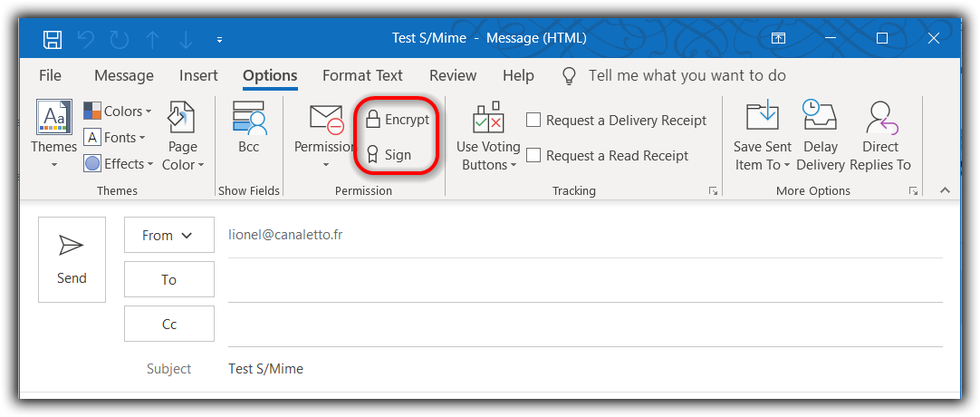Click the Encrypt lock button

tap(397, 120)
